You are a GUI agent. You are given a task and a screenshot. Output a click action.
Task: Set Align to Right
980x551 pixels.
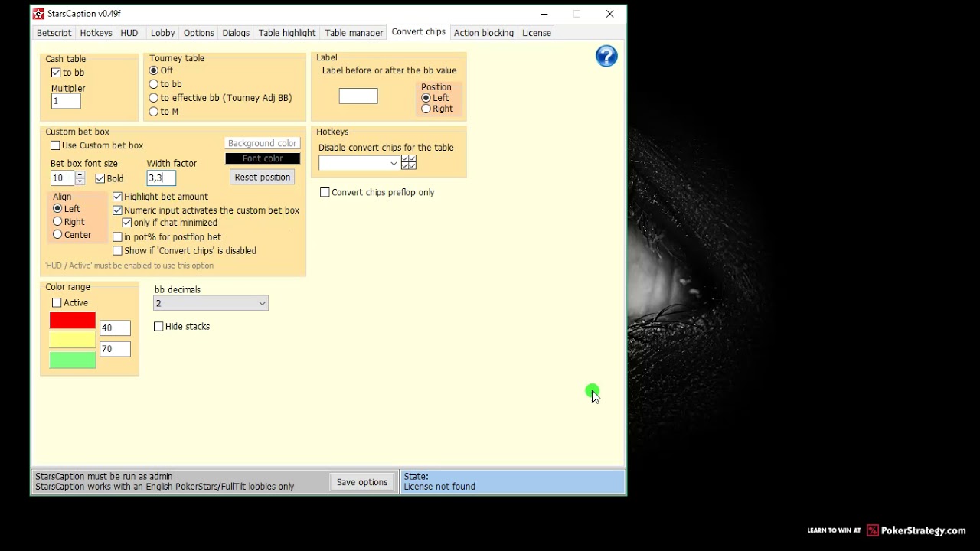point(57,222)
